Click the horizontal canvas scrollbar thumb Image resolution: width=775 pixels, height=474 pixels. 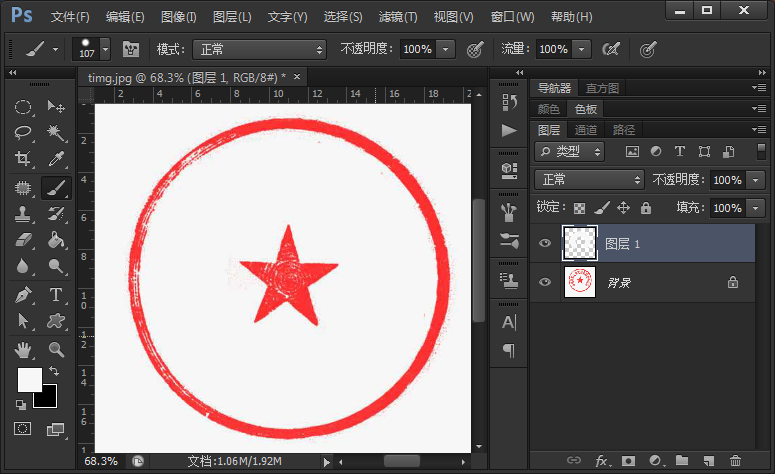tap(402, 461)
